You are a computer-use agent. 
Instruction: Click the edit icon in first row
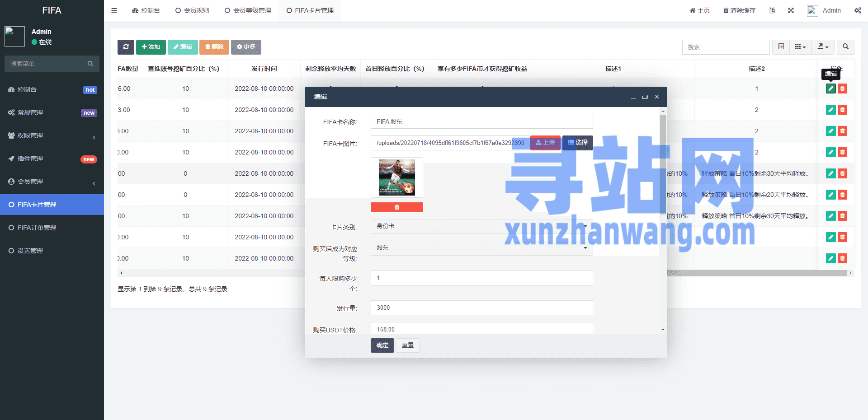(830, 89)
